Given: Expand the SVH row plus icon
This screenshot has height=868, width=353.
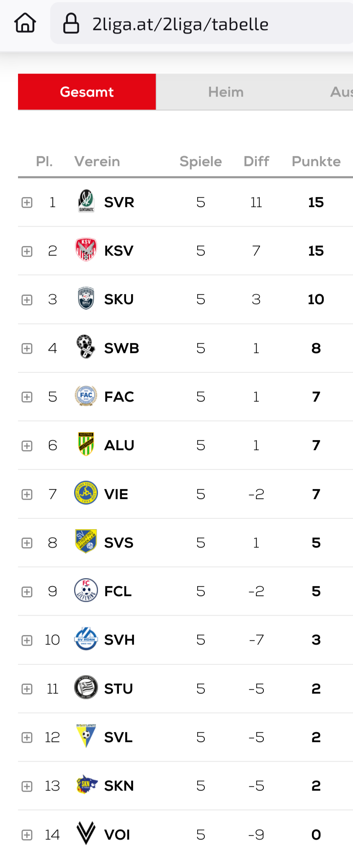Looking at the screenshot, I should (27, 640).
